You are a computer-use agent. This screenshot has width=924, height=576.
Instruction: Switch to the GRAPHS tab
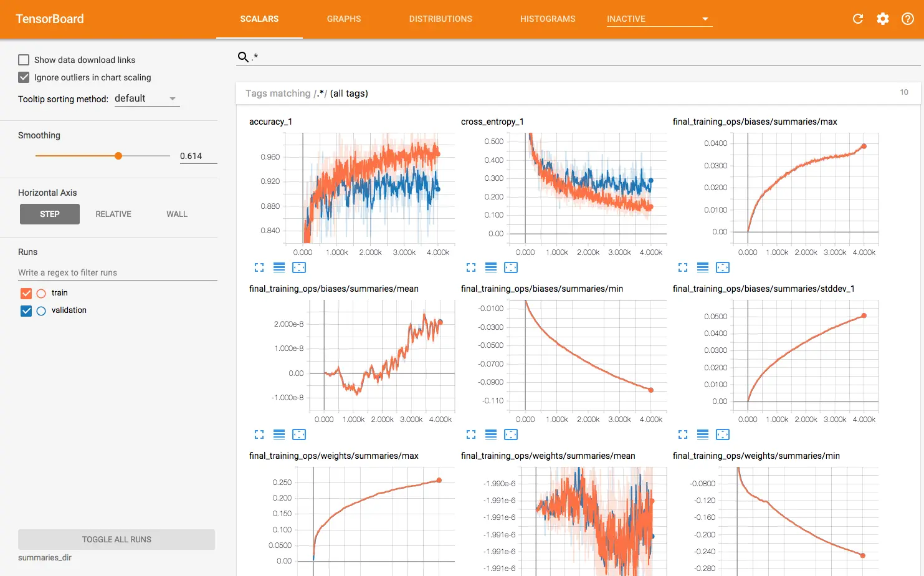click(x=344, y=19)
